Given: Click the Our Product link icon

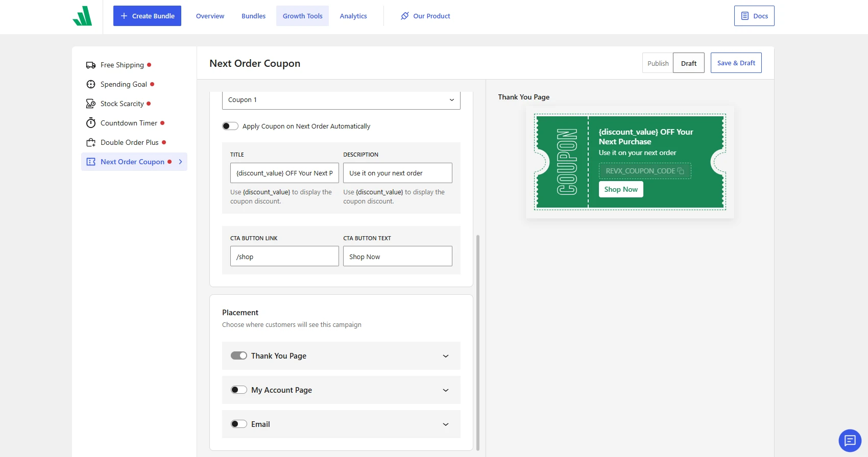Looking at the screenshot, I should [x=405, y=16].
